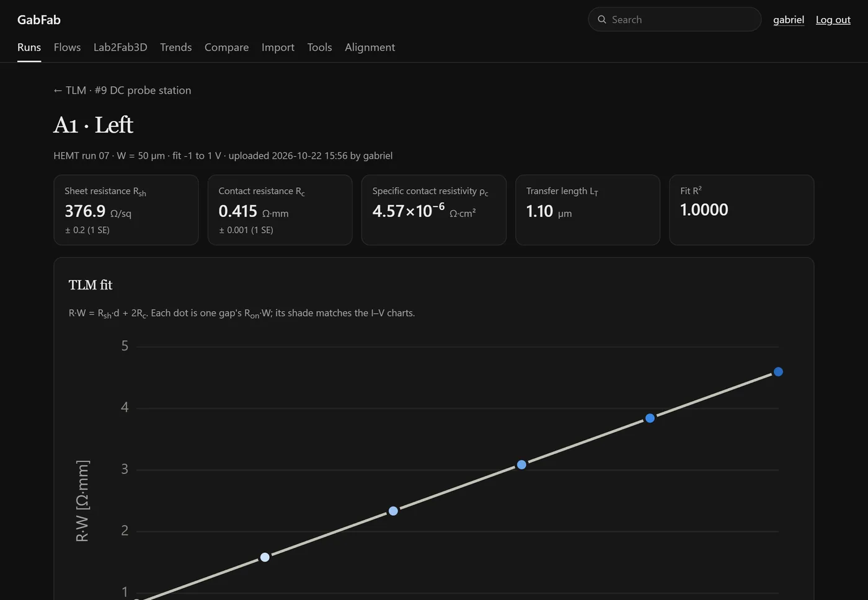Focus the Search input field
The image size is (868, 600).
tap(675, 20)
